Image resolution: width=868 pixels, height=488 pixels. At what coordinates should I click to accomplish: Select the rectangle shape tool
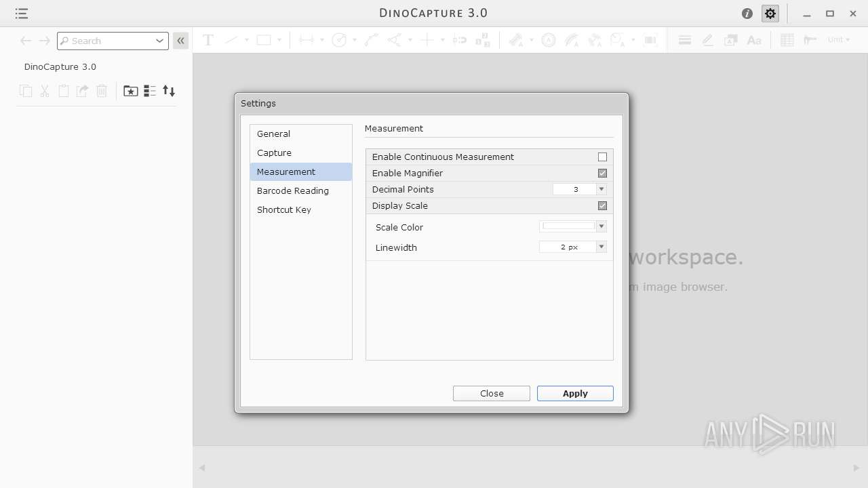[x=264, y=40]
